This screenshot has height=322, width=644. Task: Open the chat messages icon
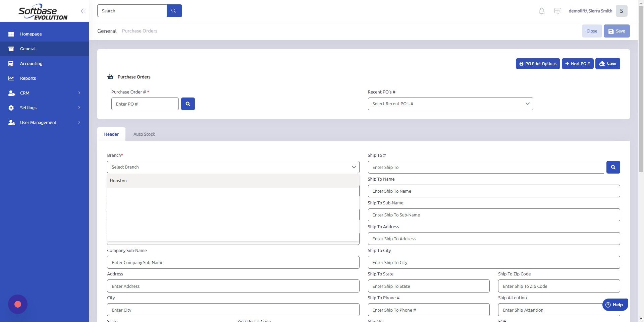[557, 11]
